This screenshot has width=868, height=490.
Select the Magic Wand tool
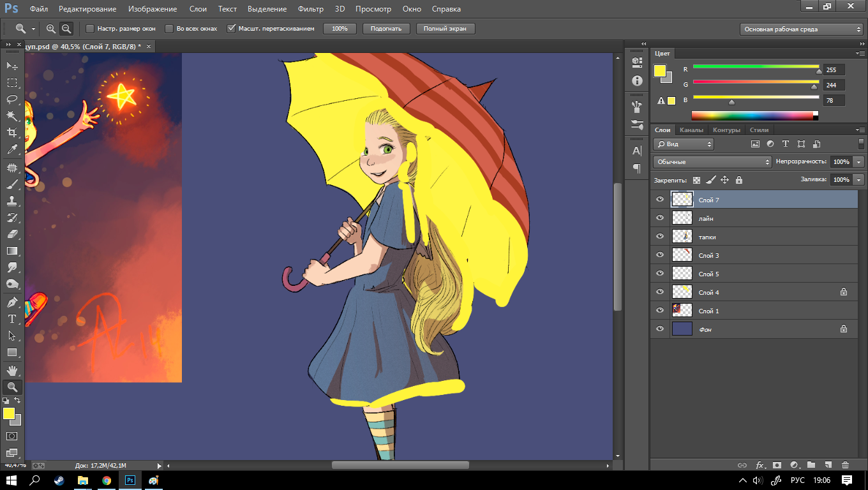[x=12, y=115]
